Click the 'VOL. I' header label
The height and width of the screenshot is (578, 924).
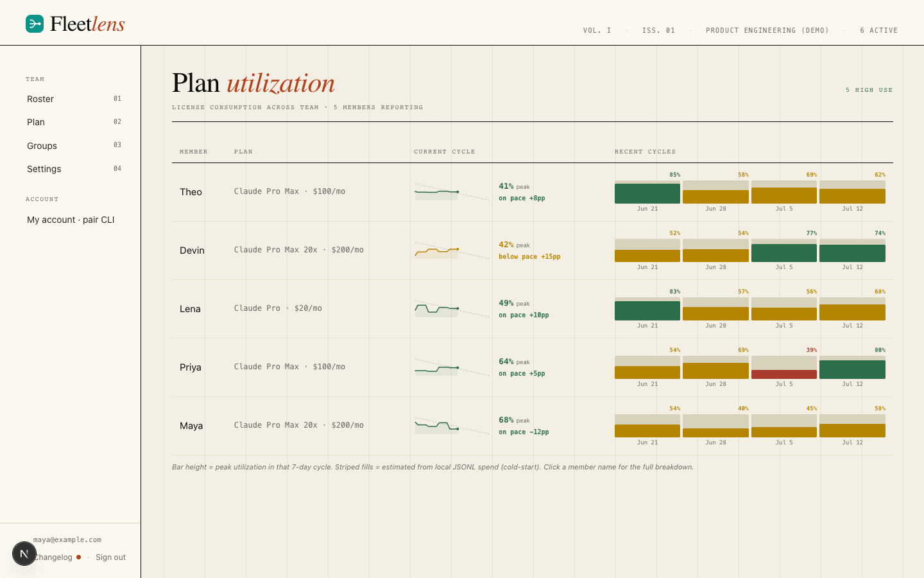(x=597, y=30)
